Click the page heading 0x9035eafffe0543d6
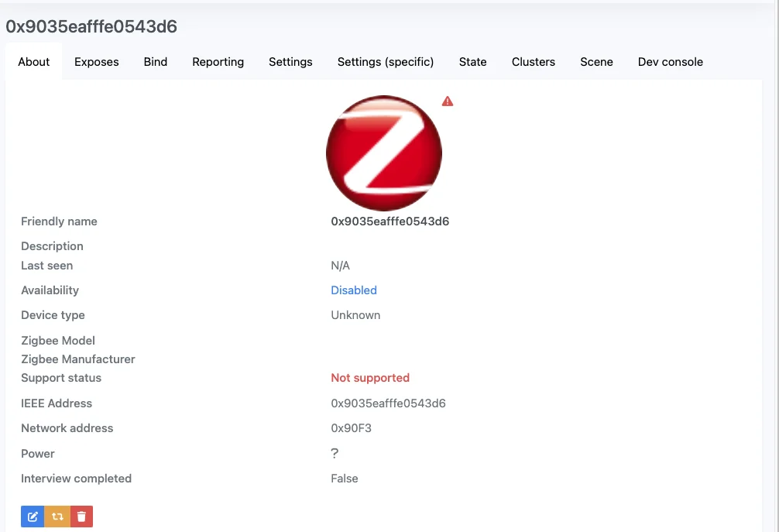Image resolution: width=779 pixels, height=532 pixels. tap(91, 26)
